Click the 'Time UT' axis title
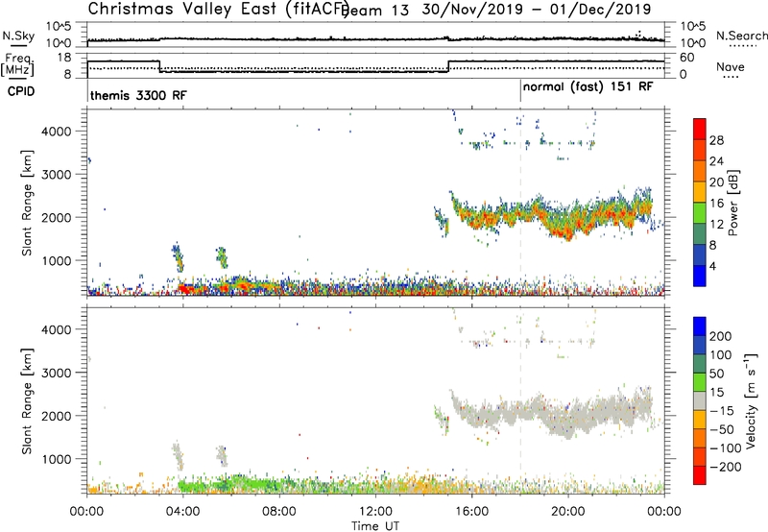This screenshot has width=768, height=532. point(375,526)
